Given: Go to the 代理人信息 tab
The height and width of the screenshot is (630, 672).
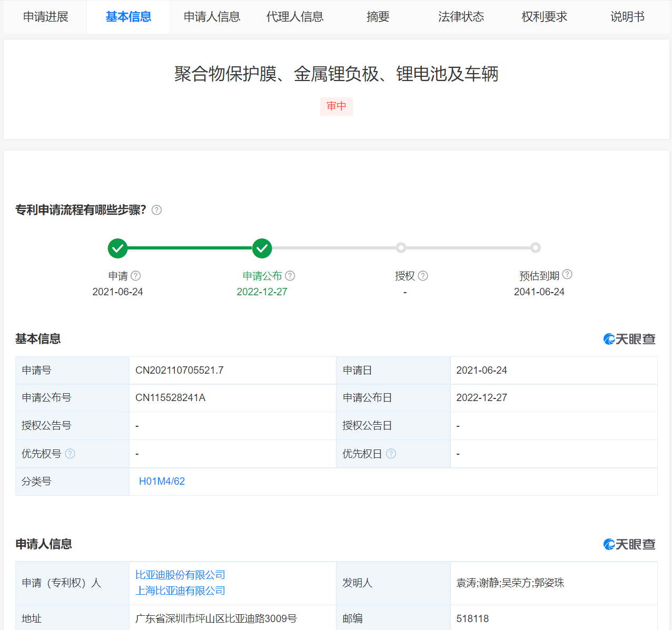Looking at the screenshot, I should click(295, 17).
